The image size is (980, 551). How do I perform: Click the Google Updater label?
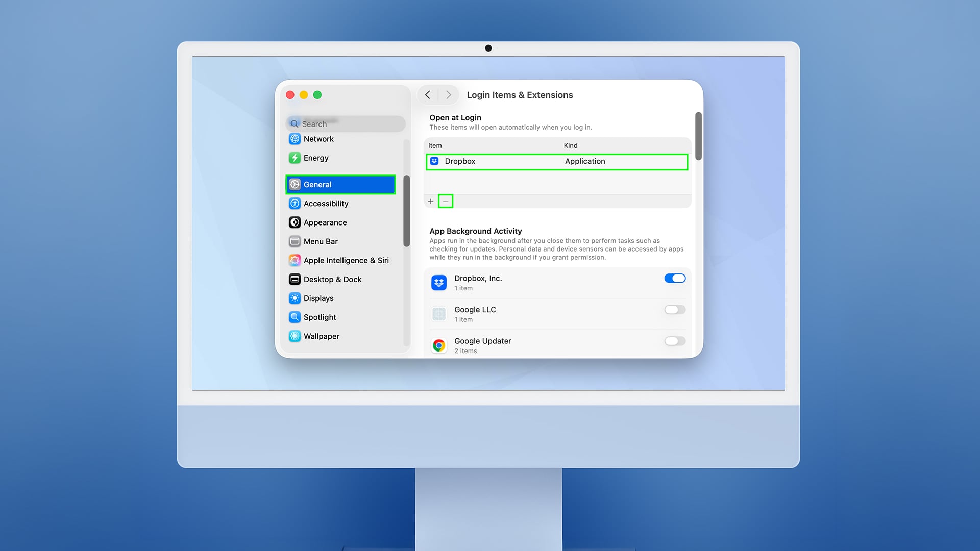(x=483, y=341)
